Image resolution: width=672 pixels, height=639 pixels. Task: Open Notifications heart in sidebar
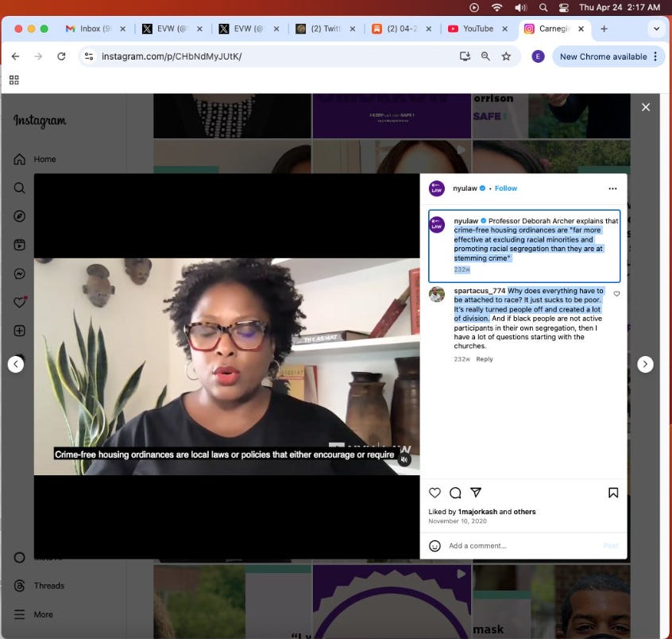click(x=19, y=302)
